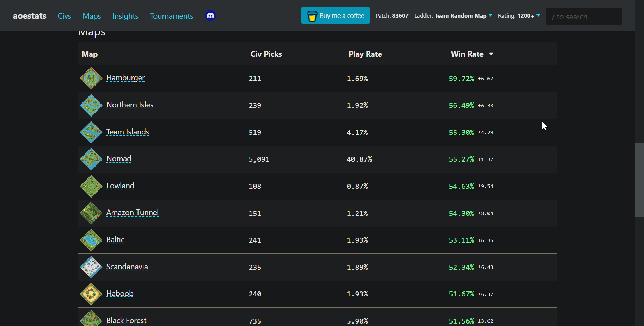Screen dimensions: 644x326
Task: Select Team Islands win rate 55.30%
Action: point(461,132)
